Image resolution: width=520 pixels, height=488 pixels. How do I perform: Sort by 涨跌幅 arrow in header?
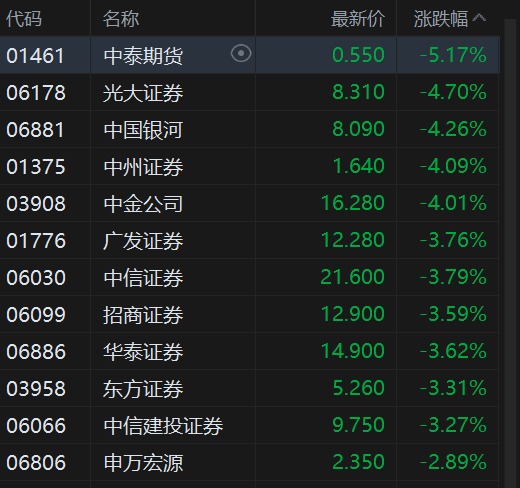tap(479, 17)
